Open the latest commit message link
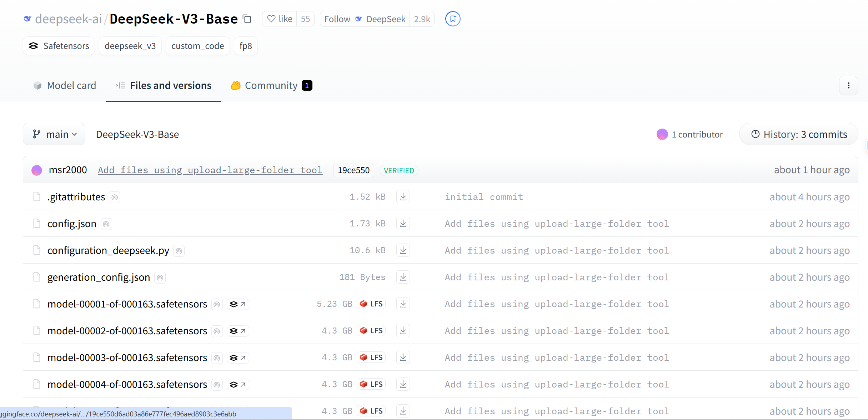This screenshot has height=420, width=868. coord(210,170)
